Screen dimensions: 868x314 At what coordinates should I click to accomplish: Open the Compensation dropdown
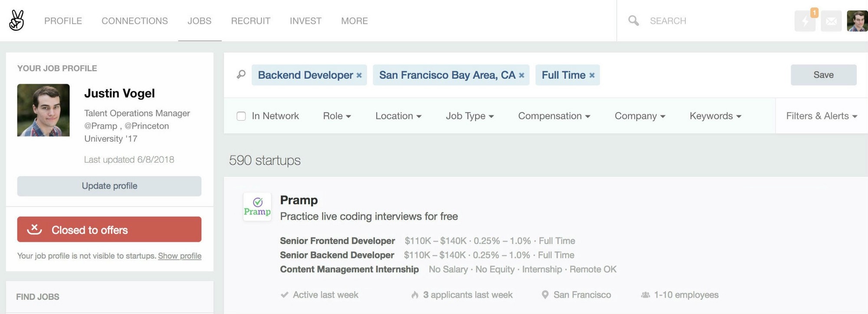(x=554, y=116)
